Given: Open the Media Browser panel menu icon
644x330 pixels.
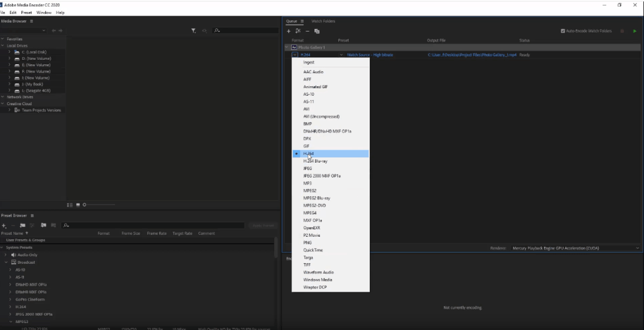Looking at the screenshot, I should (31, 21).
